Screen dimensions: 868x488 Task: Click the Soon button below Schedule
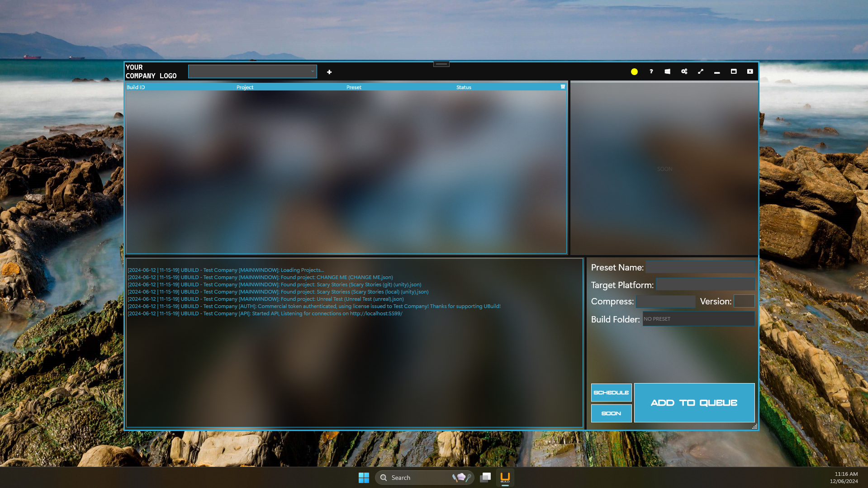click(611, 413)
